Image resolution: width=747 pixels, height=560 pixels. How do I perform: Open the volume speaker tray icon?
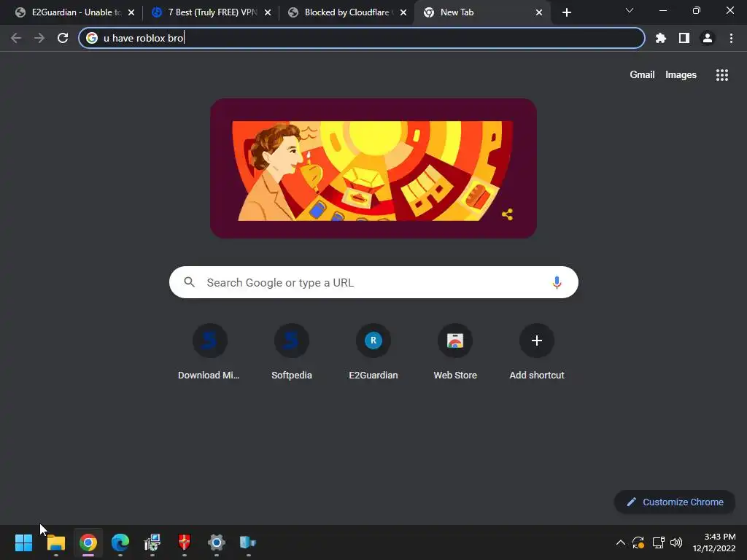click(676, 542)
